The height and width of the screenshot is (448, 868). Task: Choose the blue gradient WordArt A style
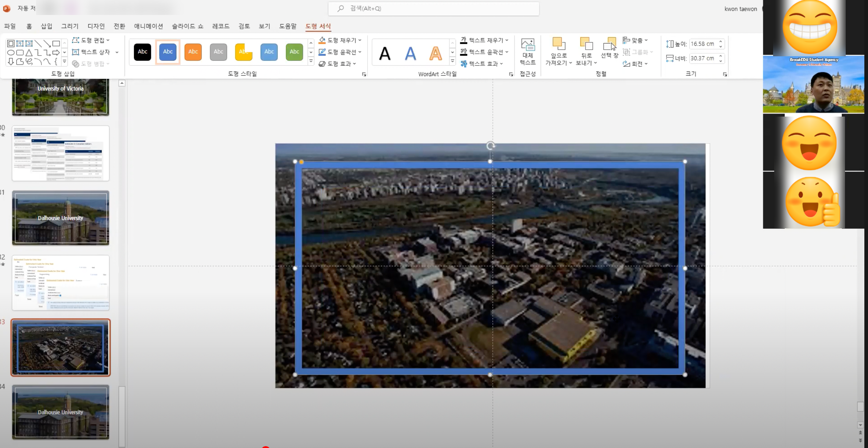coord(410,53)
